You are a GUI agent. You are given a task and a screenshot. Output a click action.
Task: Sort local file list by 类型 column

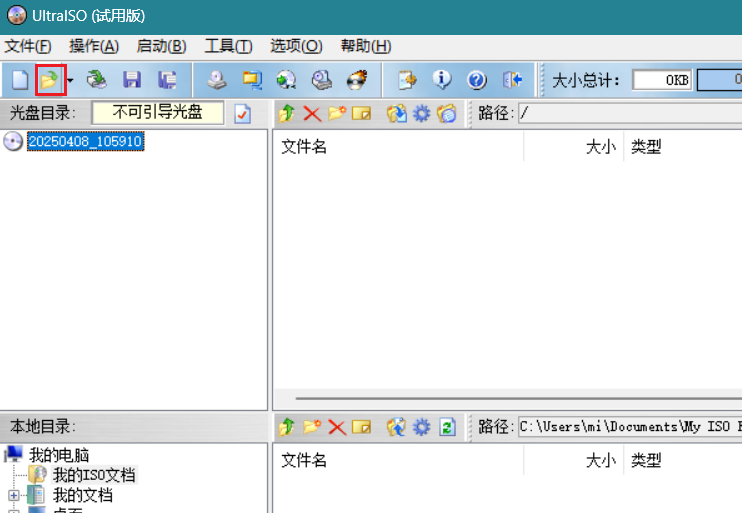683,460
